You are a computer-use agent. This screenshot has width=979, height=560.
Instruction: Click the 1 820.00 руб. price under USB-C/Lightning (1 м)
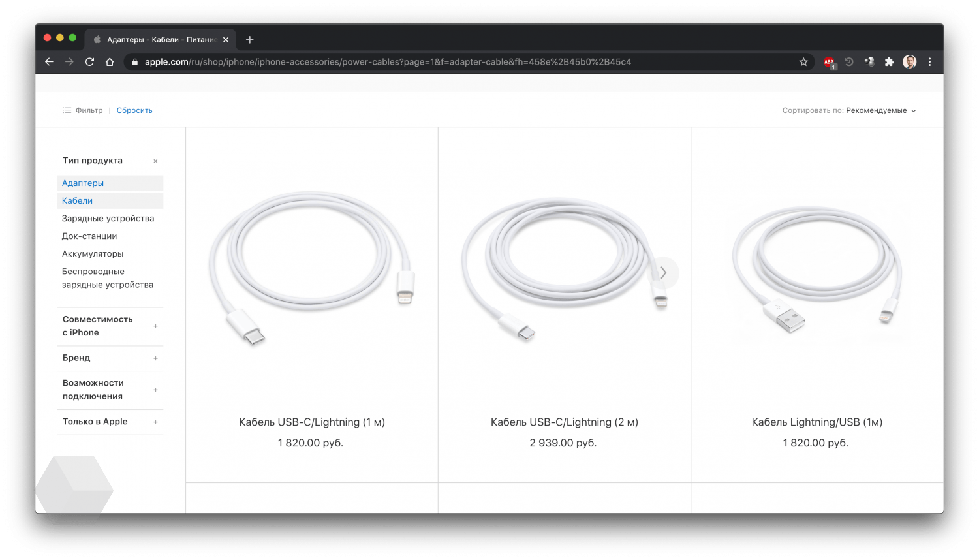click(x=311, y=443)
